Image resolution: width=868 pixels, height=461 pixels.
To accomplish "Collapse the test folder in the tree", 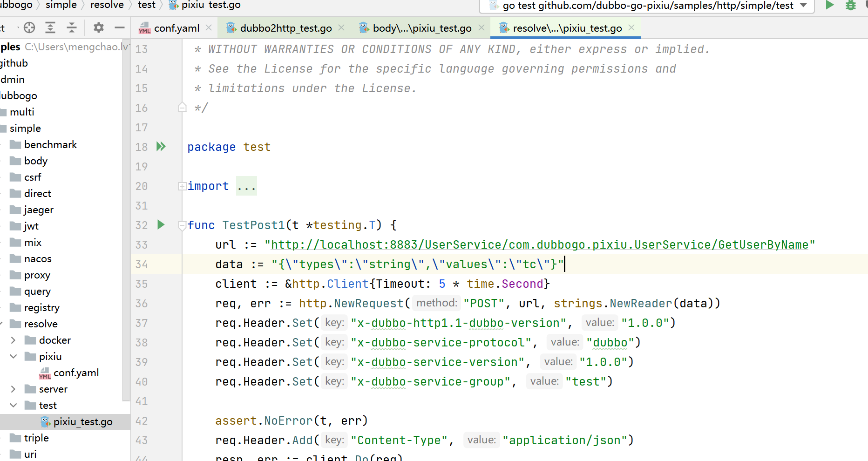I will tap(13, 405).
